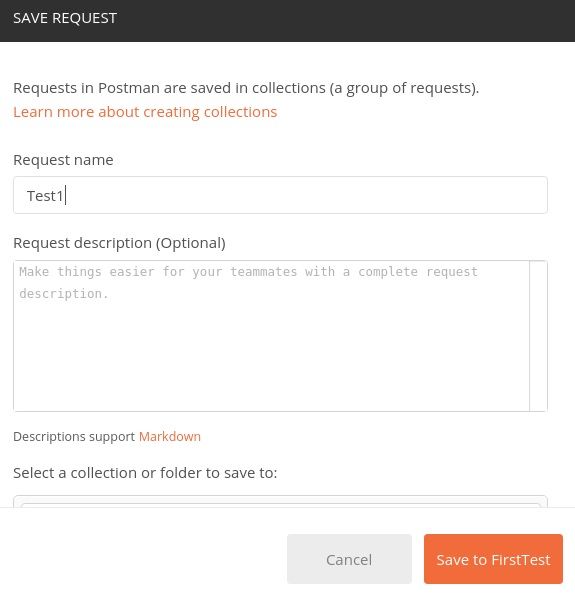The image size is (575, 598).
Task: Focus the Request description text area
Action: (271, 336)
